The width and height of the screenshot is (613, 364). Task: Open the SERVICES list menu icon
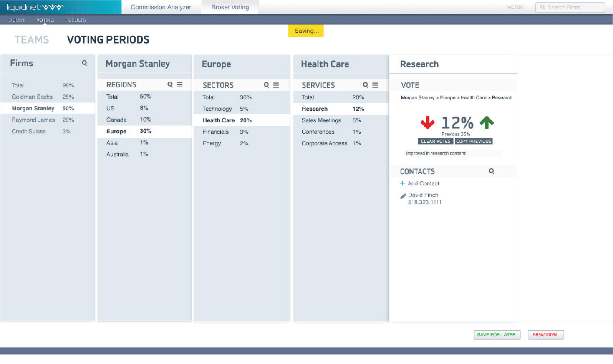375,85
